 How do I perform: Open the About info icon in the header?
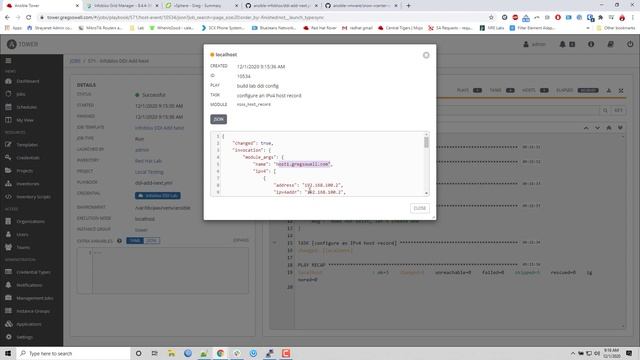click(x=591, y=44)
